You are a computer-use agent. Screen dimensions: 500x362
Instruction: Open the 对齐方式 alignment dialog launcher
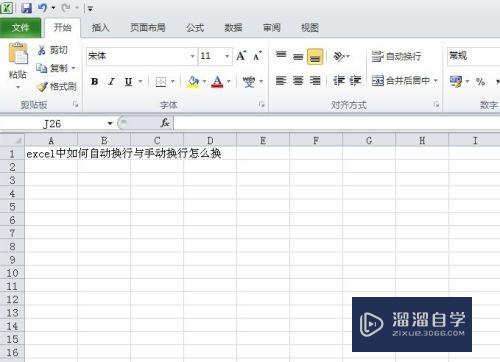point(436,105)
